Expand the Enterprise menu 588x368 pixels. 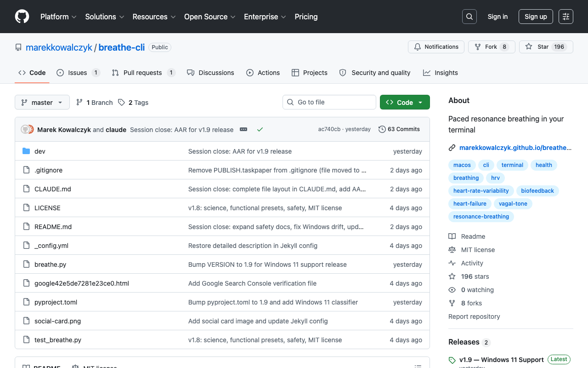coord(265,17)
